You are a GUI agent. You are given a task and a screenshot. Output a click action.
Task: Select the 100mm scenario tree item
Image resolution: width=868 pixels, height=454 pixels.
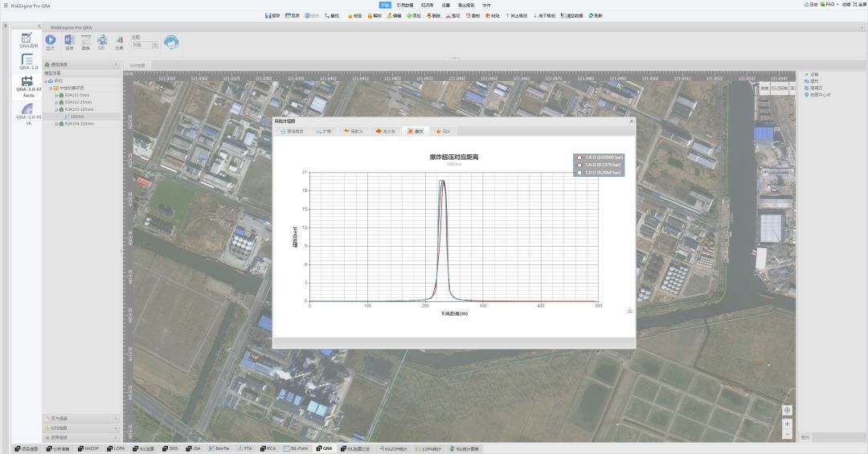(x=77, y=117)
